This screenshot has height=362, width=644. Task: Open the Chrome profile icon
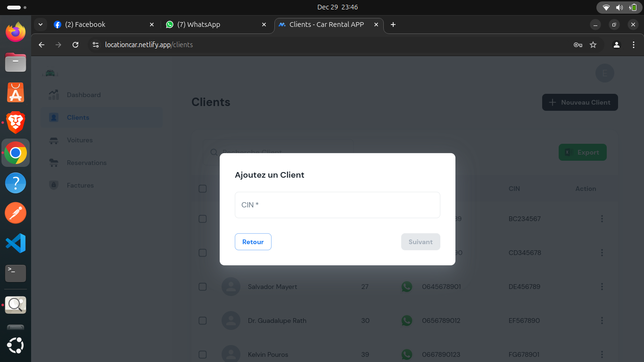(x=617, y=45)
